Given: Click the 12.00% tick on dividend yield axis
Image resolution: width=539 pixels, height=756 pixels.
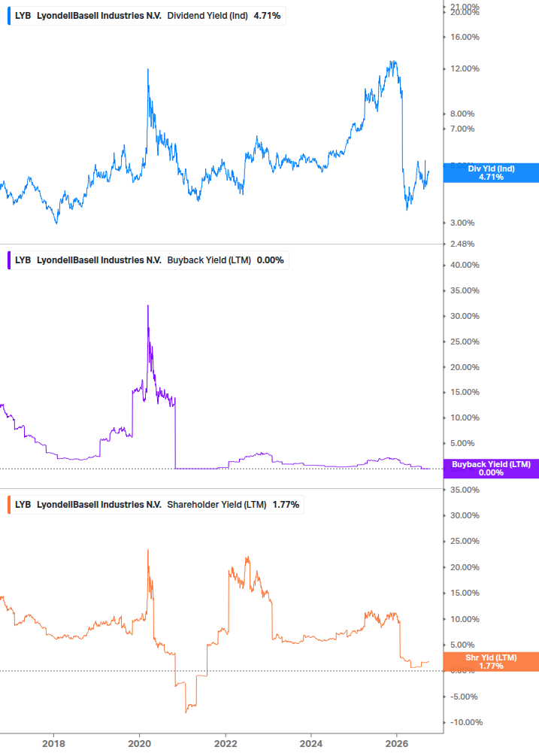Looking at the screenshot, I should point(465,68).
